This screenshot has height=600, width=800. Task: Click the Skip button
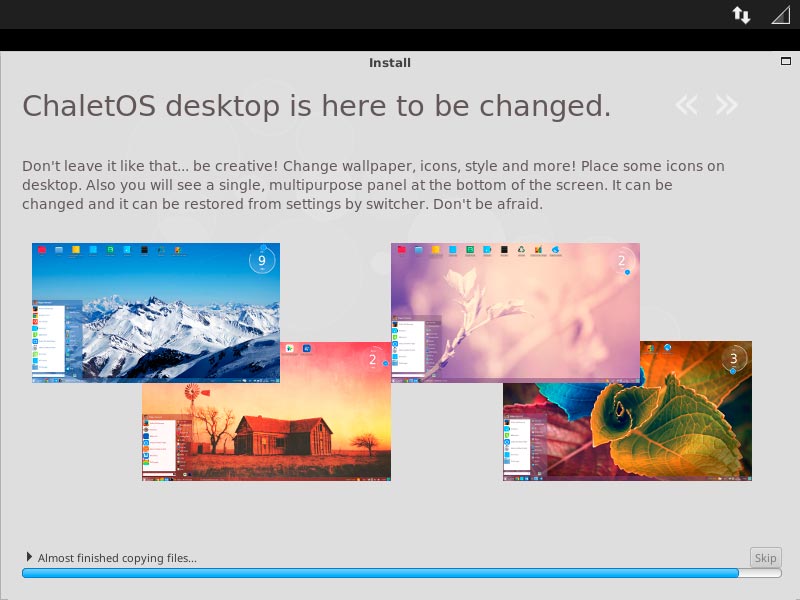tap(765, 558)
